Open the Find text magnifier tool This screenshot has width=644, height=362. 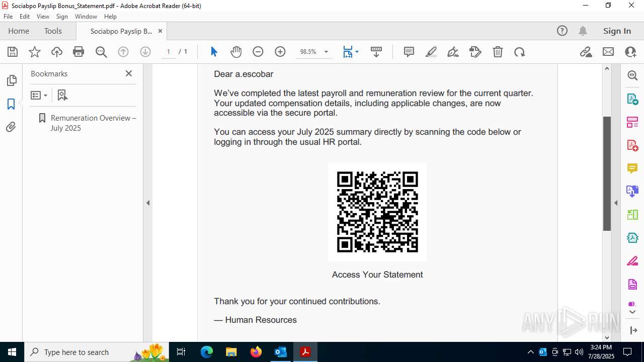pos(101,52)
